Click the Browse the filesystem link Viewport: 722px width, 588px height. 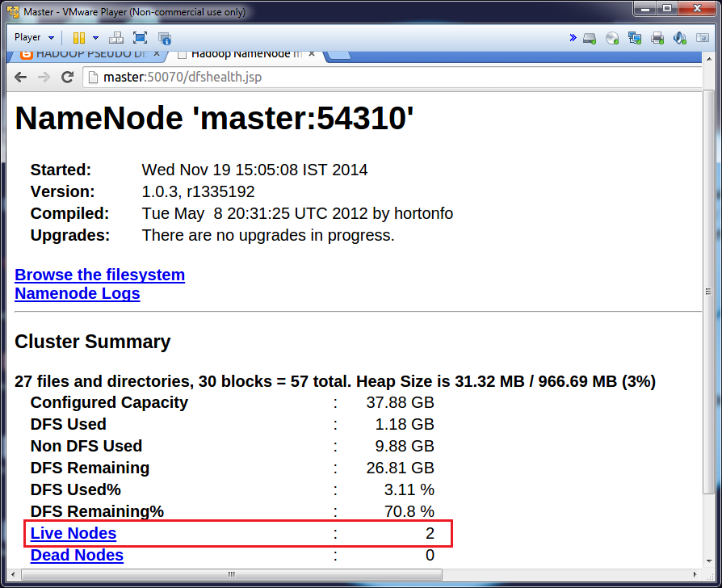99,275
